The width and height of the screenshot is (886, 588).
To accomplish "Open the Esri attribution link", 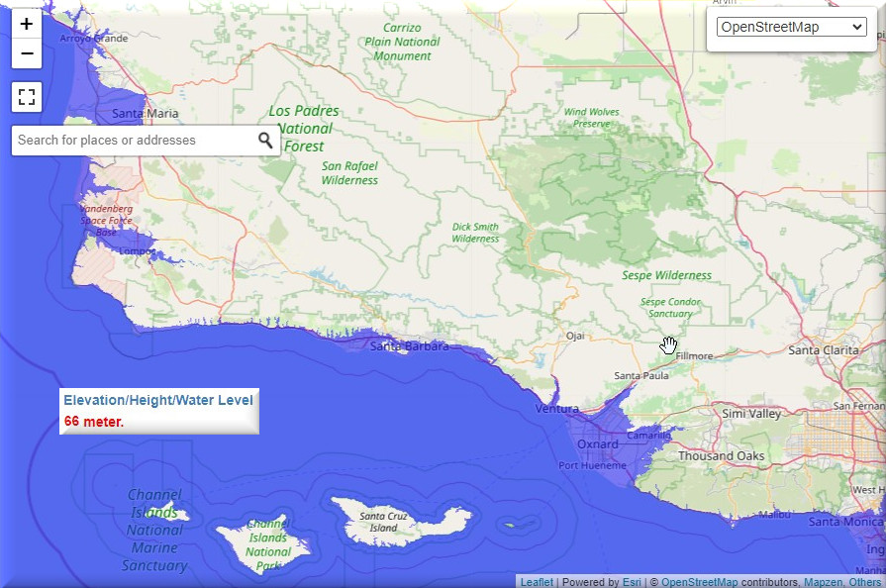I will pyautogui.click(x=632, y=582).
